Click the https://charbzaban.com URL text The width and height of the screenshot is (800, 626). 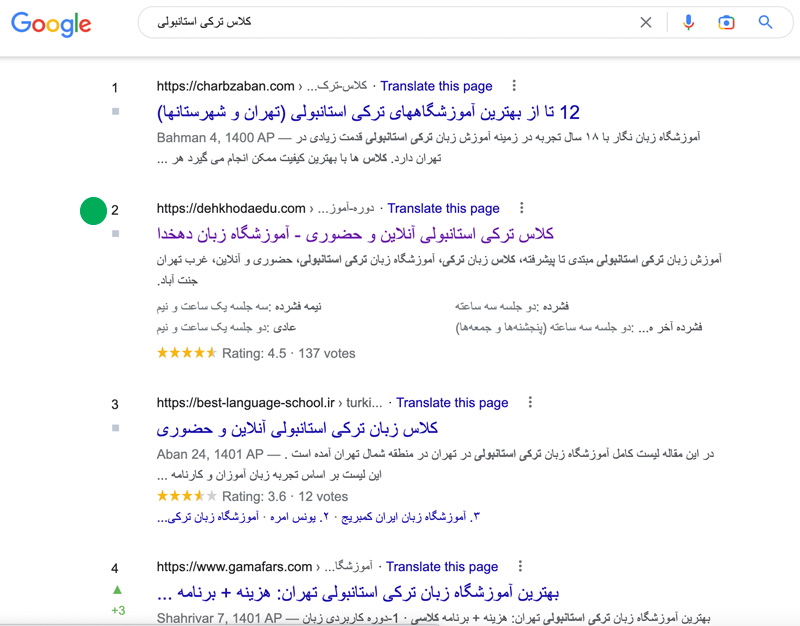pos(226,86)
